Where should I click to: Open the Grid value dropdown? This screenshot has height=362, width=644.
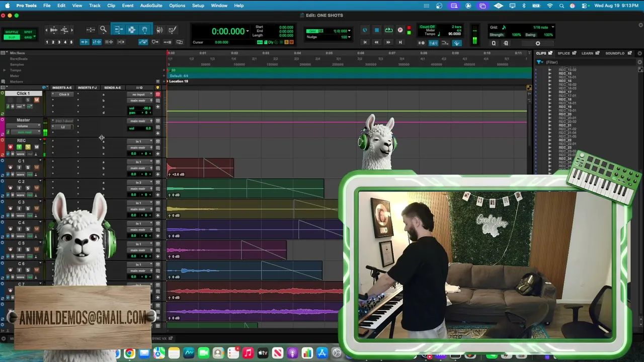point(349,31)
